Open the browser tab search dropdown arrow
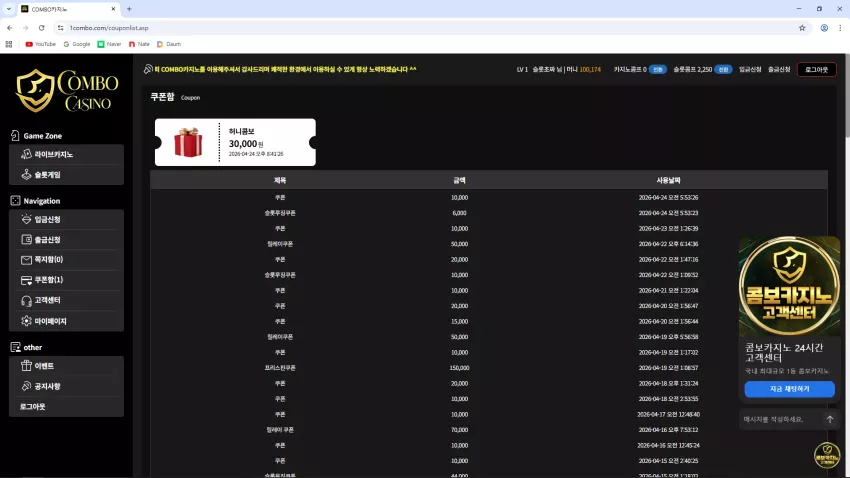Image resolution: width=850 pixels, height=478 pixels. (x=9, y=9)
